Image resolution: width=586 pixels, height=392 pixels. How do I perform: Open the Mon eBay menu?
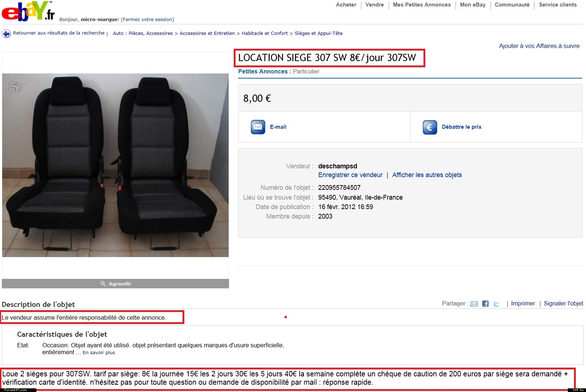pyautogui.click(x=473, y=5)
